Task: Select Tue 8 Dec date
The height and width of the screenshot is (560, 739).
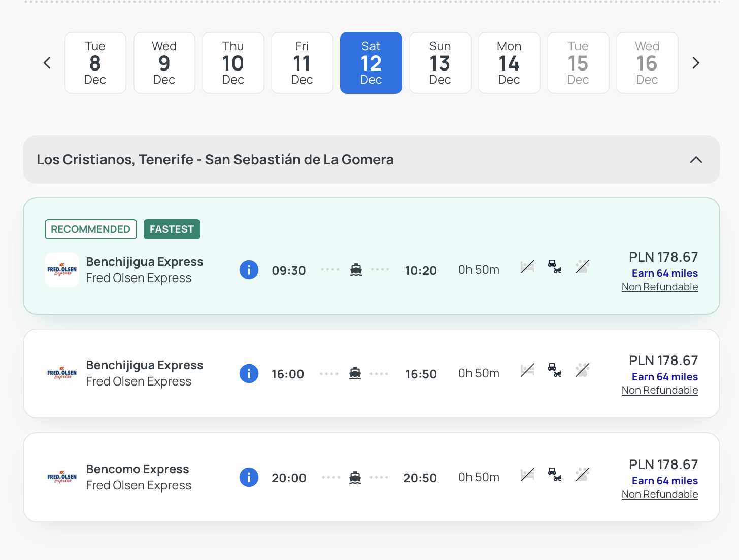Action: tap(95, 63)
